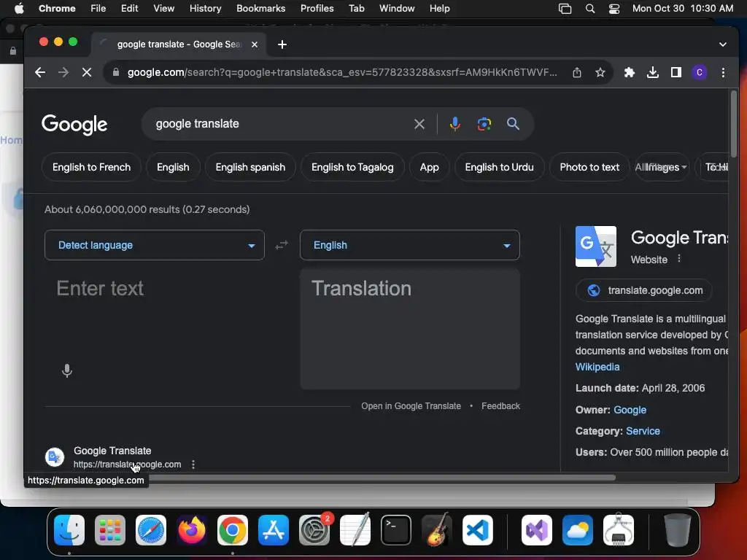Image resolution: width=747 pixels, height=560 pixels.
Task: Open the tab search chevron
Action: (x=723, y=44)
